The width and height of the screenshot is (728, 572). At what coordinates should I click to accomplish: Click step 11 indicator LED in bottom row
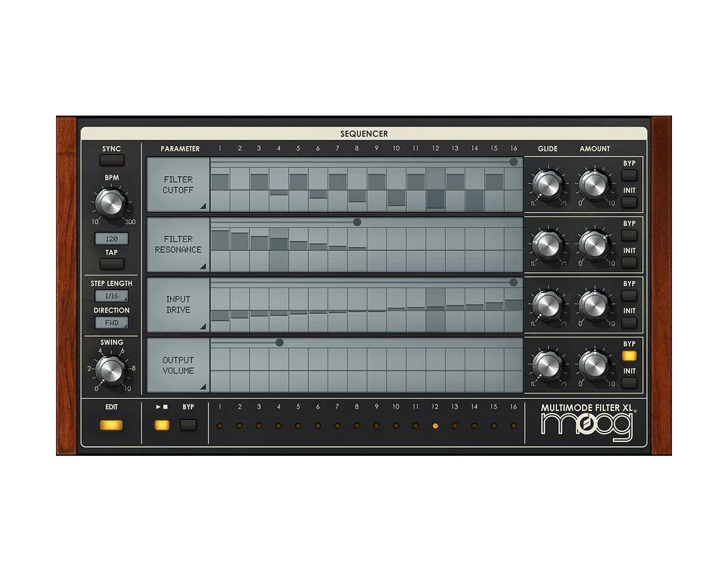pos(415,425)
